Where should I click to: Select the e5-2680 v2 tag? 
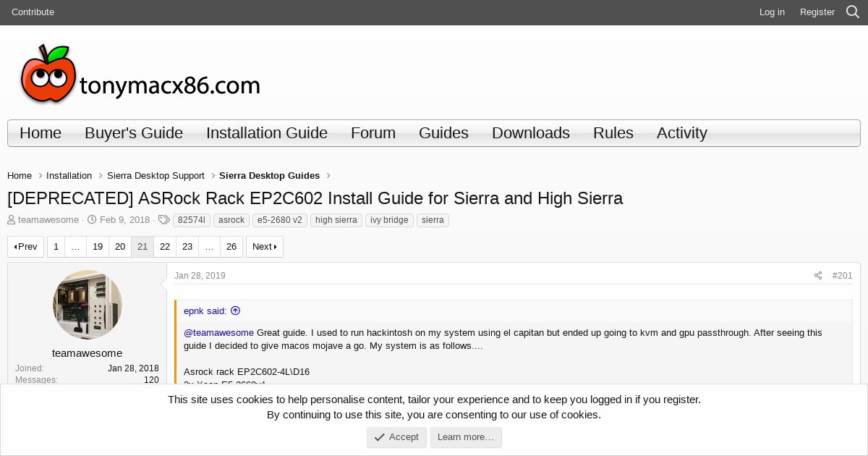[x=280, y=220]
